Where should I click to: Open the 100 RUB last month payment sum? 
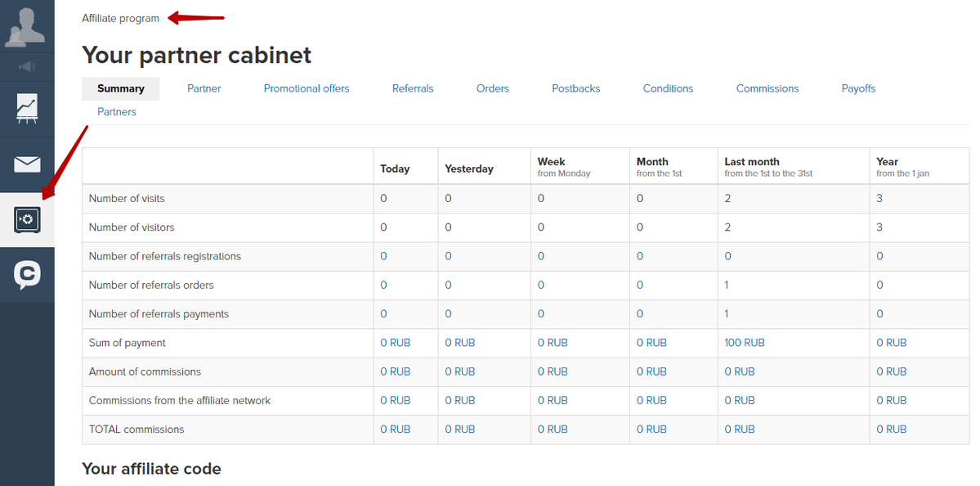click(x=745, y=343)
